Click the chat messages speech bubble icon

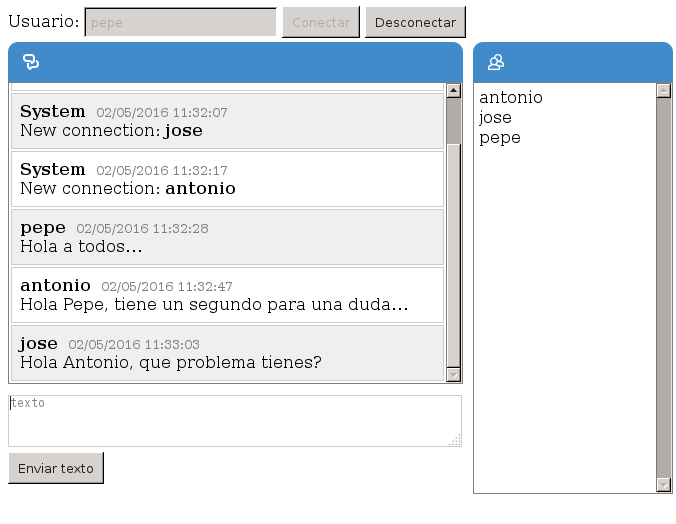(30, 62)
